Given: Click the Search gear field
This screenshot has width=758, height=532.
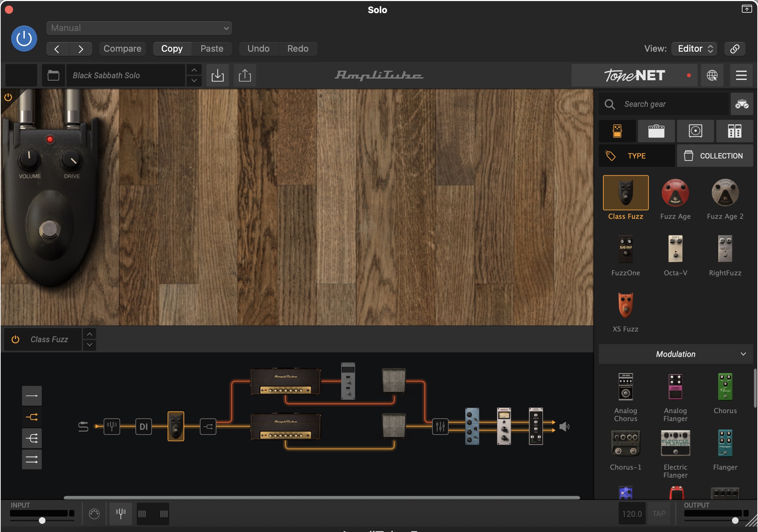Looking at the screenshot, I should tap(664, 104).
